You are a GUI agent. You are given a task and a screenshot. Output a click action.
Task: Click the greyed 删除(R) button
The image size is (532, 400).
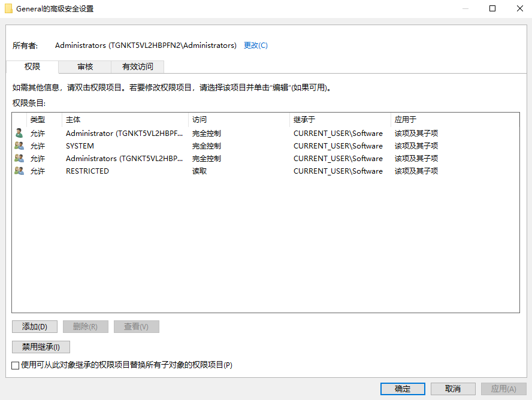click(86, 327)
